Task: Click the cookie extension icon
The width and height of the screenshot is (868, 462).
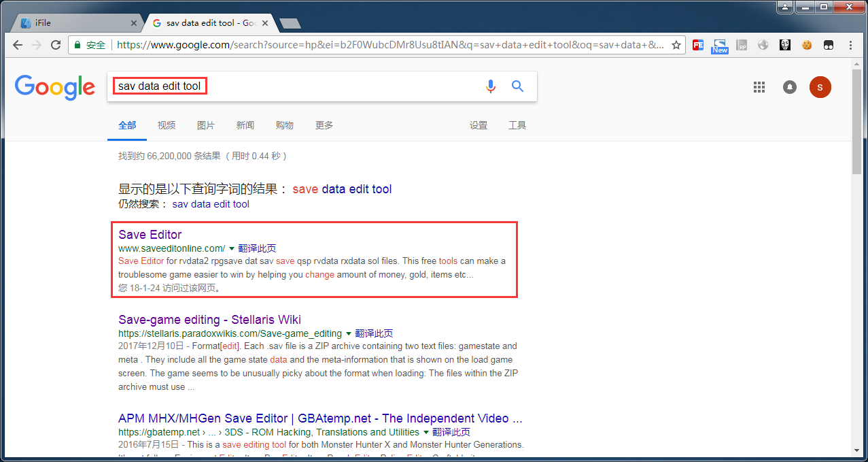Action: pyautogui.click(x=807, y=45)
